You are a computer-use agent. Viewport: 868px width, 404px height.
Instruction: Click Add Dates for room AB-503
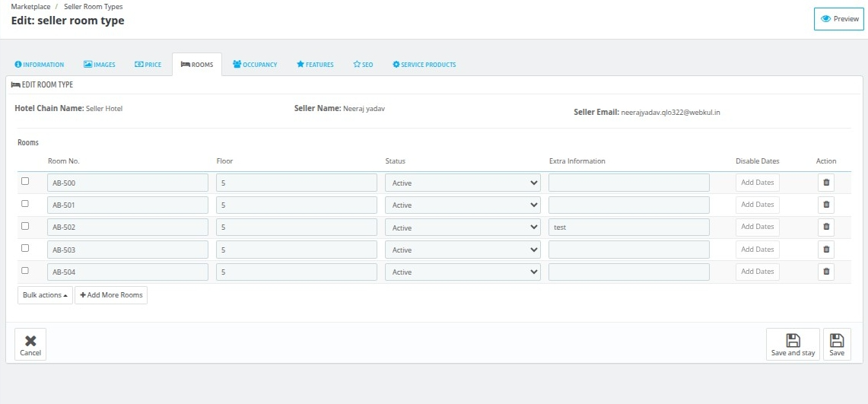click(757, 249)
